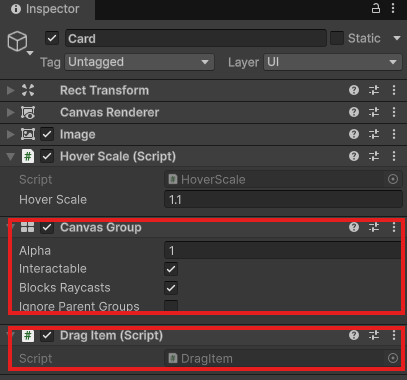The height and width of the screenshot is (380, 407).
Task: Open Canvas Renderer more options menu
Action: [394, 112]
